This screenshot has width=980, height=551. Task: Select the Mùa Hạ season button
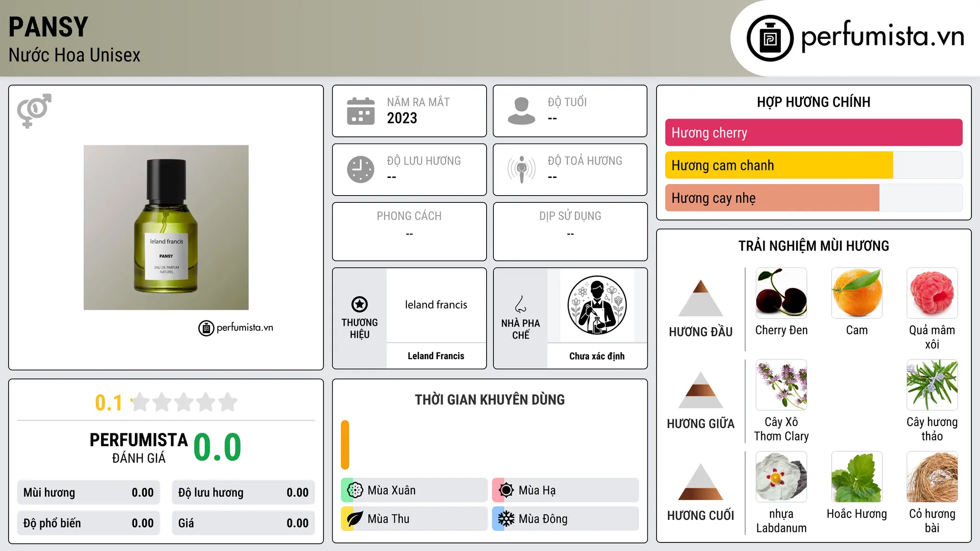pyautogui.click(x=566, y=490)
